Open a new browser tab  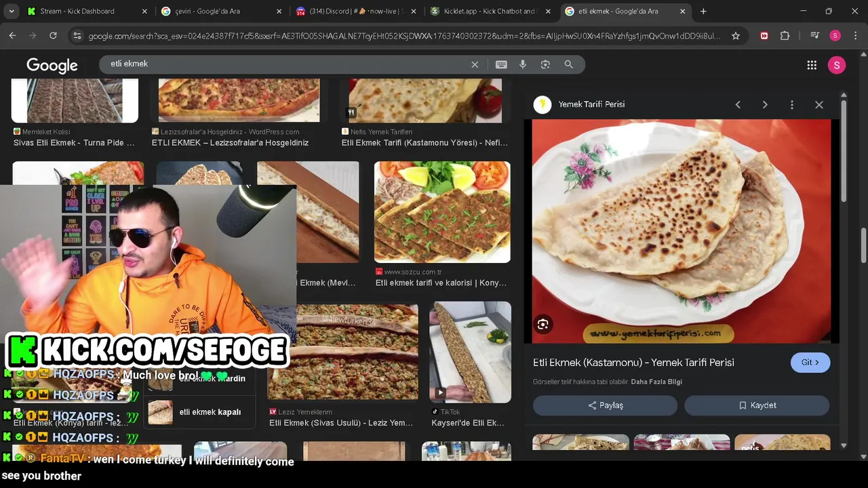(x=703, y=11)
